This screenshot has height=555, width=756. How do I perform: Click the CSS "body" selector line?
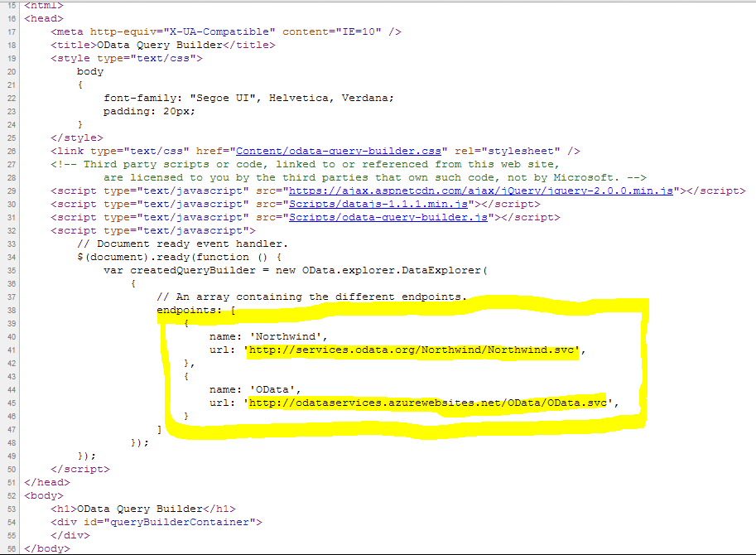tap(90, 71)
